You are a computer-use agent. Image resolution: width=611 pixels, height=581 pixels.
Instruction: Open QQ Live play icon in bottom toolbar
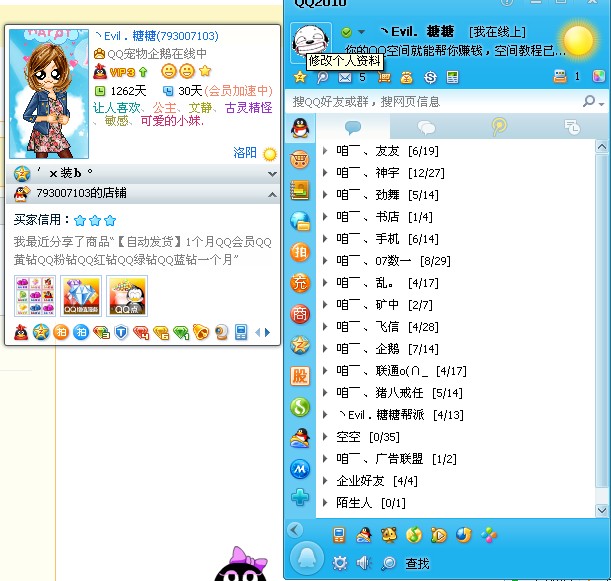[439, 535]
